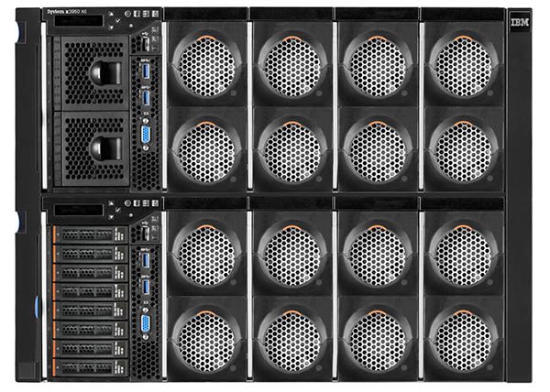This screenshot has height=392, width=550.
Task: Select the upper unit's blue VGA port
Action: [x=146, y=136]
